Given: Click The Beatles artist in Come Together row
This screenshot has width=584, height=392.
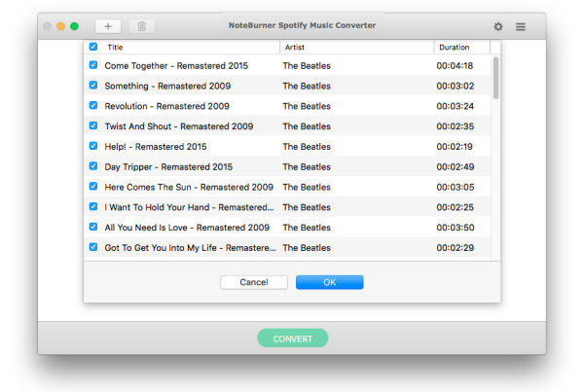Looking at the screenshot, I should click(x=307, y=66).
